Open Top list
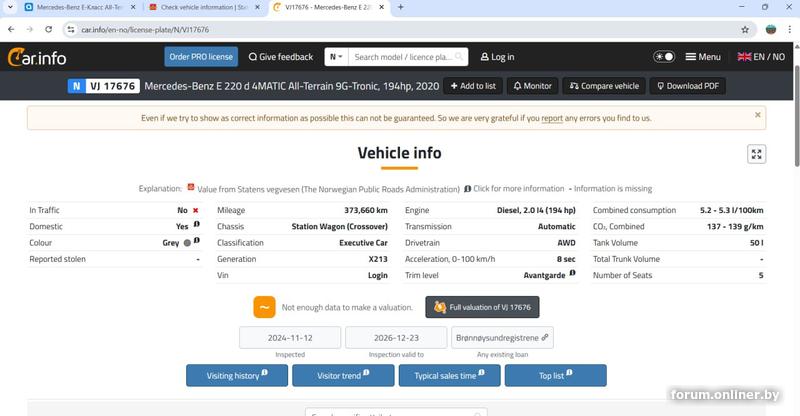This screenshot has width=800, height=416. coord(556,375)
